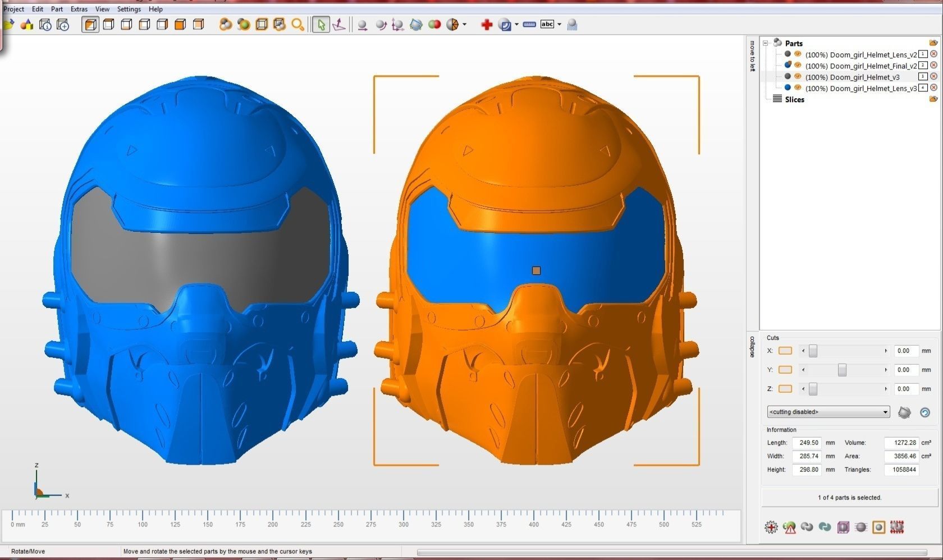Select the isometric perspective view cube
This screenshot has width=943, height=560.
[x=90, y=24]
